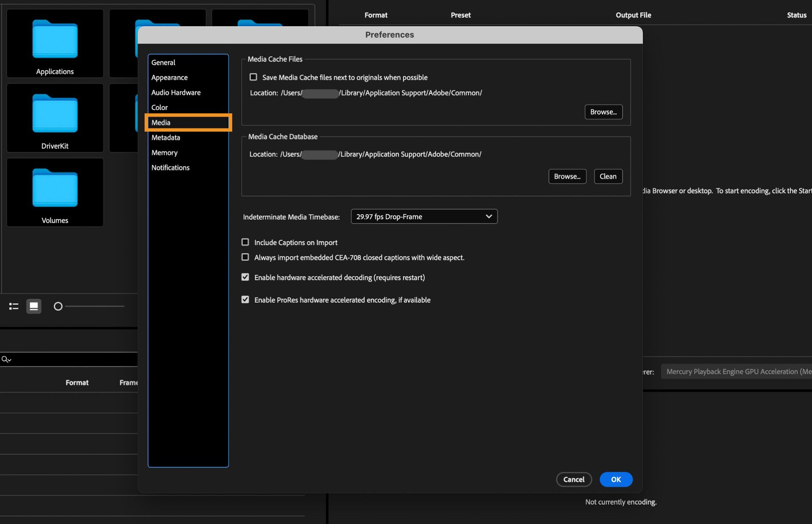Open the Volumes folder
Image resolution: width=812 pixels, height=524 pixels.
click(x=55, y=190)
